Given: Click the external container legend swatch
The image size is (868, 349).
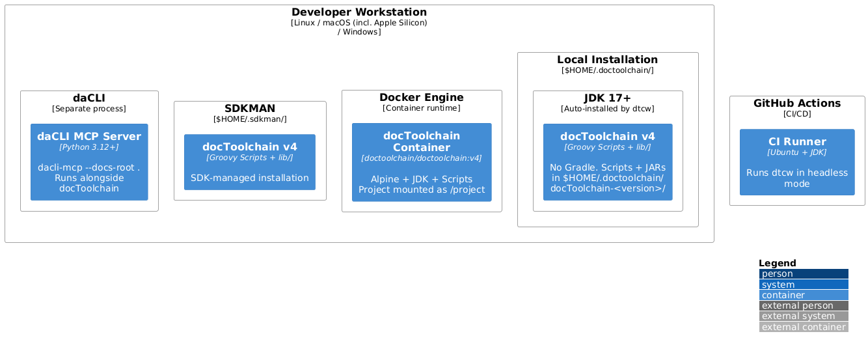Looking at the screenshot, I should [804, 327].
